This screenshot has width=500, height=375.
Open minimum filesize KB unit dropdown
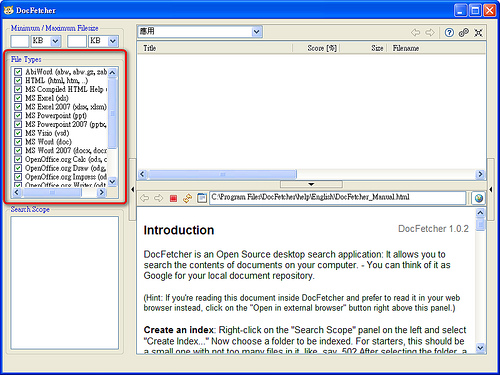(x=55, y=41)
